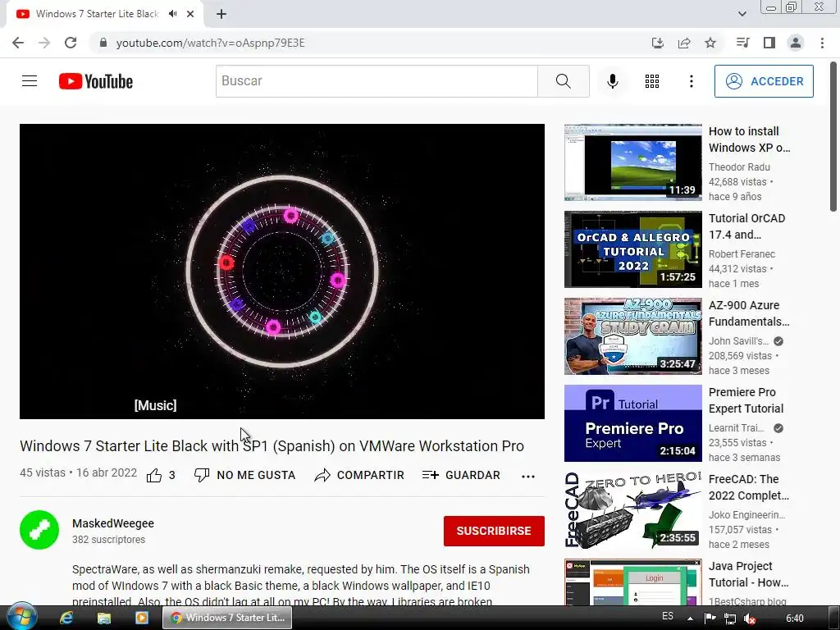
Task: Open Premiere Pro Expert Tutorial thumbnail
Action: tap(632, 423)
